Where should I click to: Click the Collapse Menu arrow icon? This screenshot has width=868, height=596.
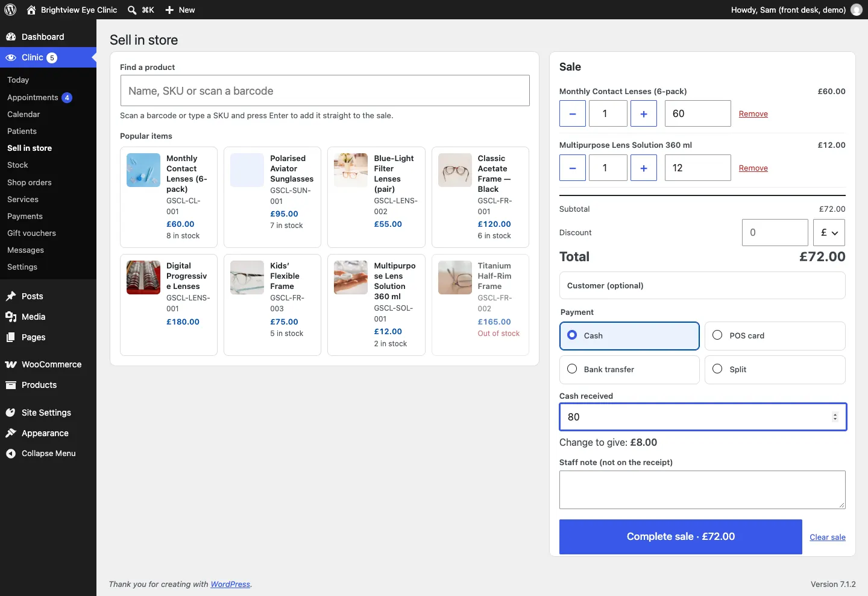coord(11,454)
